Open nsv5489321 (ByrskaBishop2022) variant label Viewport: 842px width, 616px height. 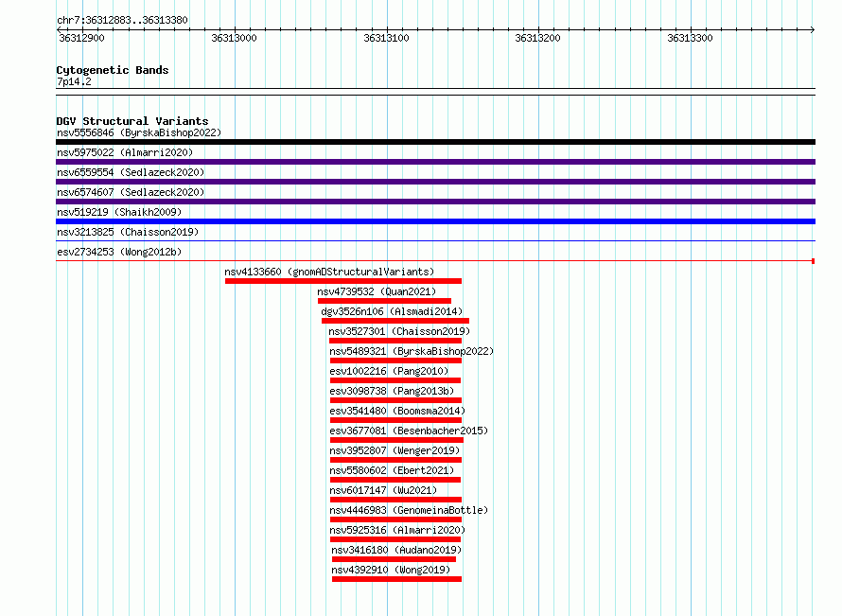(412, 351)
